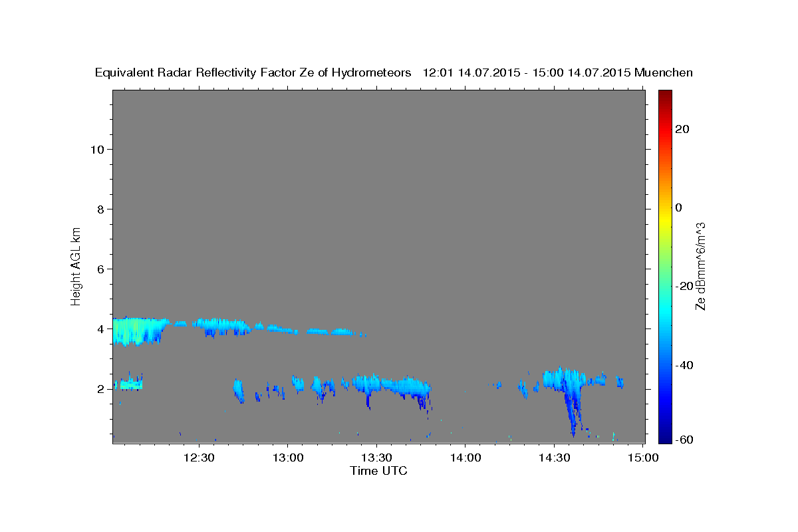
Task: Click the colorbar value '0'
Action: click(679, 207)
